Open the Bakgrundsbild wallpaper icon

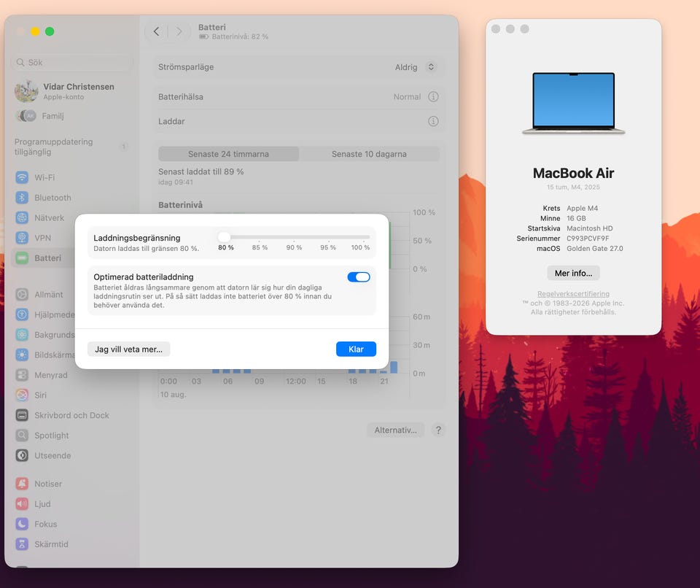click(x=22, y=335)
